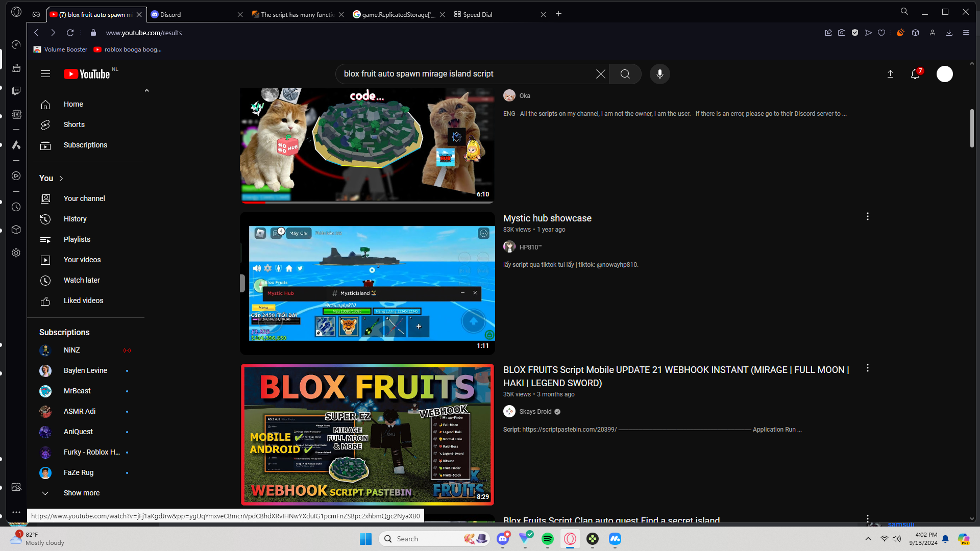Open browser downloads icon

[949, 33]
